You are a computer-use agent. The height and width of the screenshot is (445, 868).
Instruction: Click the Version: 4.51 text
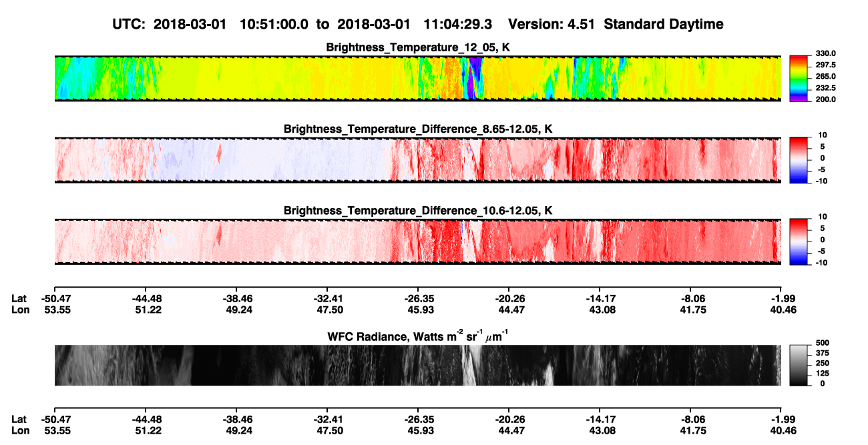click(551, 24)
